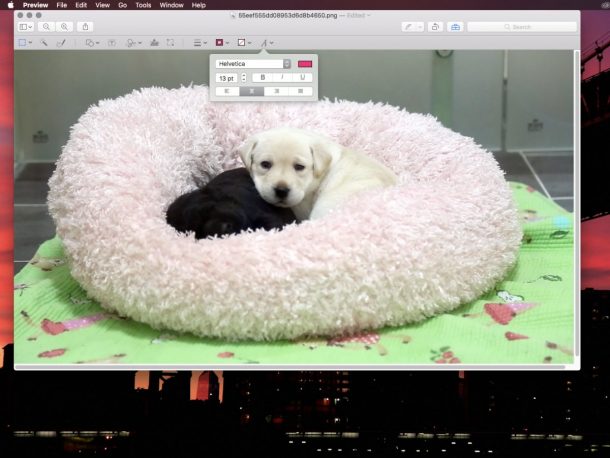
Task: Toggle bold text formatting
Action: (263, 77)
